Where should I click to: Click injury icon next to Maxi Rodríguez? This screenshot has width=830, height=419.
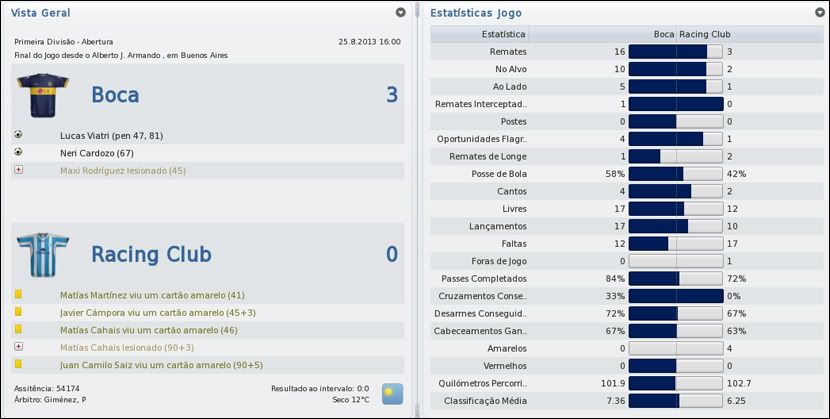[19, 170]
